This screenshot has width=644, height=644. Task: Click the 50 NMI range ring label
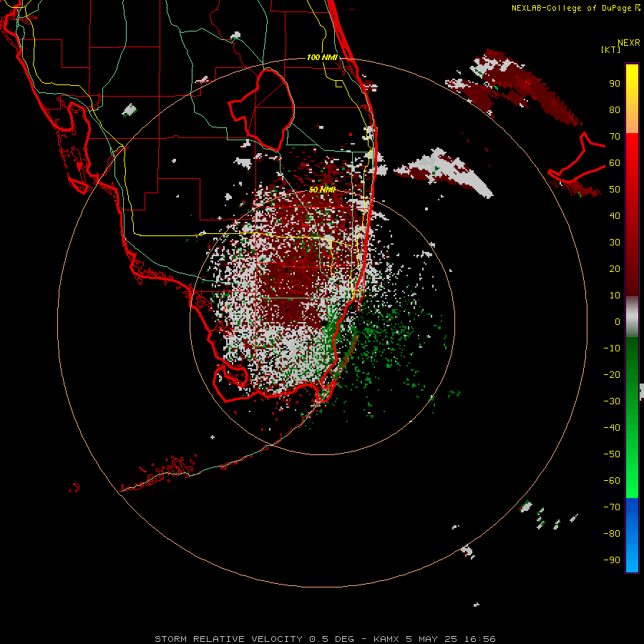click(322, 190)
